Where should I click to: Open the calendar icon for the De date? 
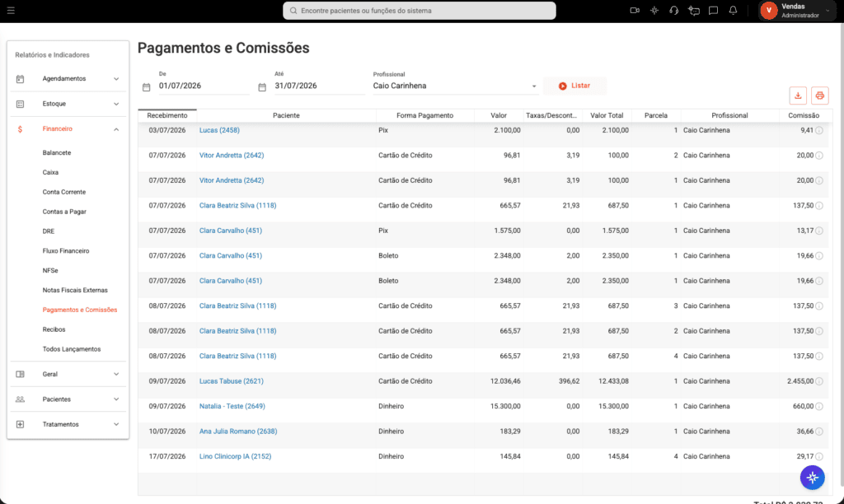pyautogui.click(x=147, y=87)
